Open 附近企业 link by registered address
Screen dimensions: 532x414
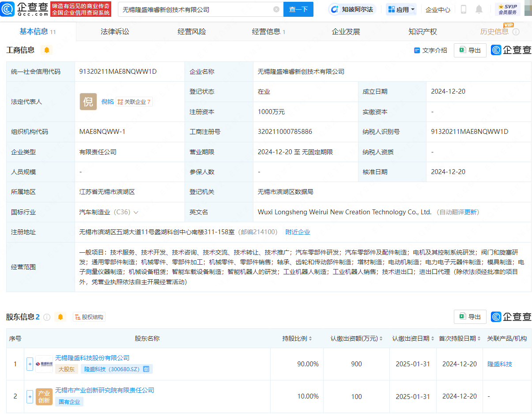coord(298,232)
